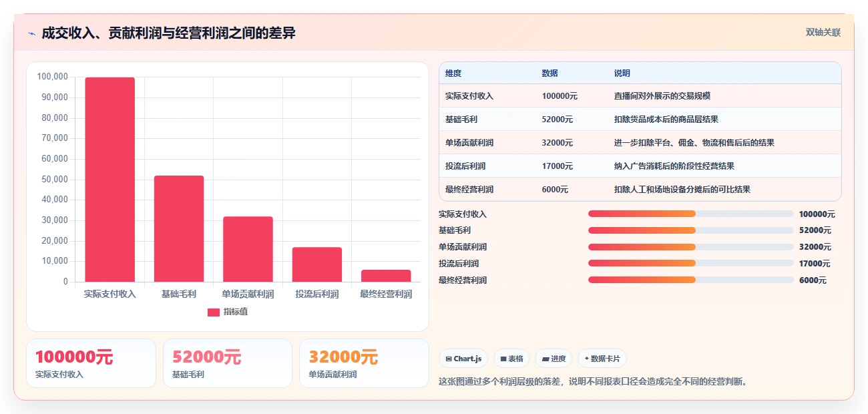Image resolution: width=868 pixels, height=414 pixels.
Task: Click description 直播间对外展示的交易规模
Action: click(x=662, y=96)
